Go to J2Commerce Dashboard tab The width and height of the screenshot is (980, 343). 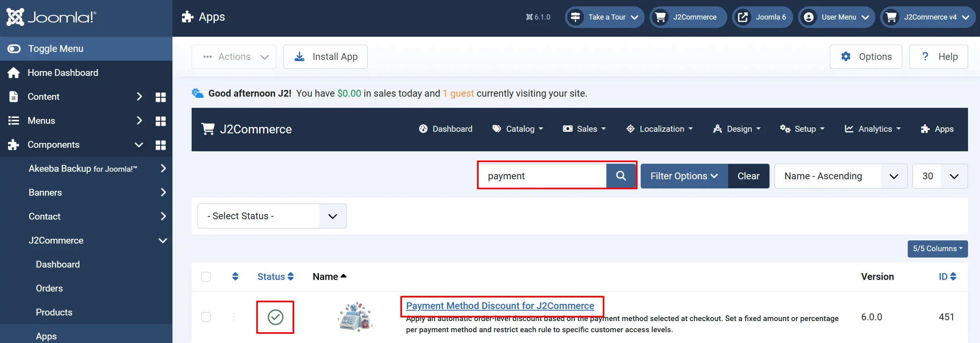point(445,129)
